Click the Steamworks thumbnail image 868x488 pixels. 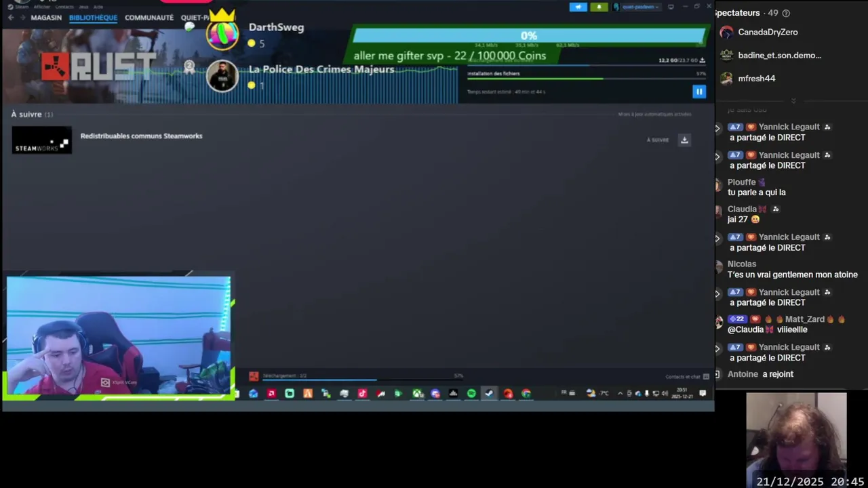[41, 140]
